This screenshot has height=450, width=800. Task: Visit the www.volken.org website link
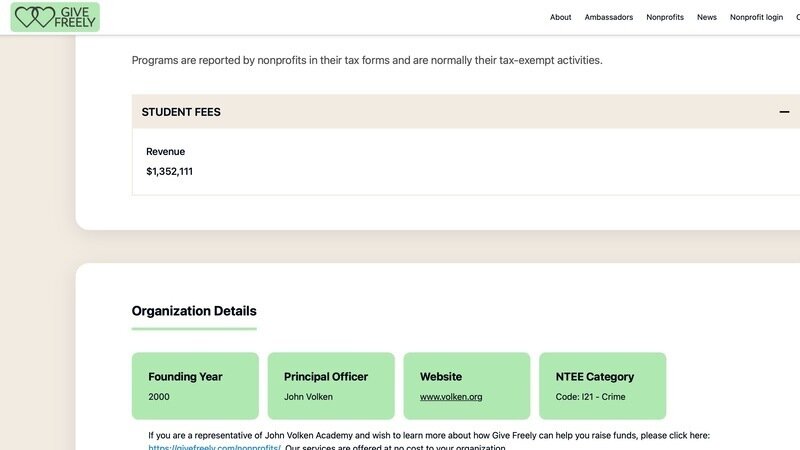pyautogui.click(x=451, y=397)
